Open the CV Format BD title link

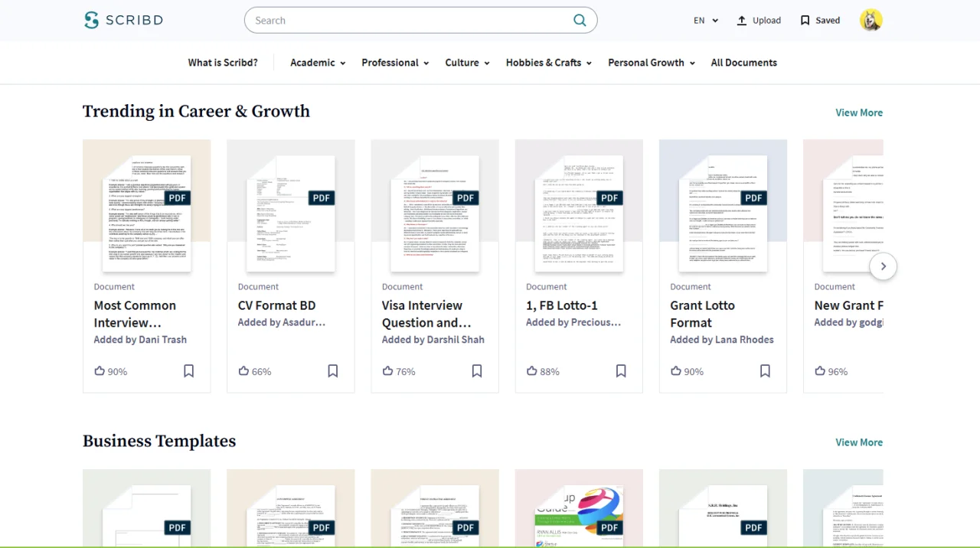276,305
